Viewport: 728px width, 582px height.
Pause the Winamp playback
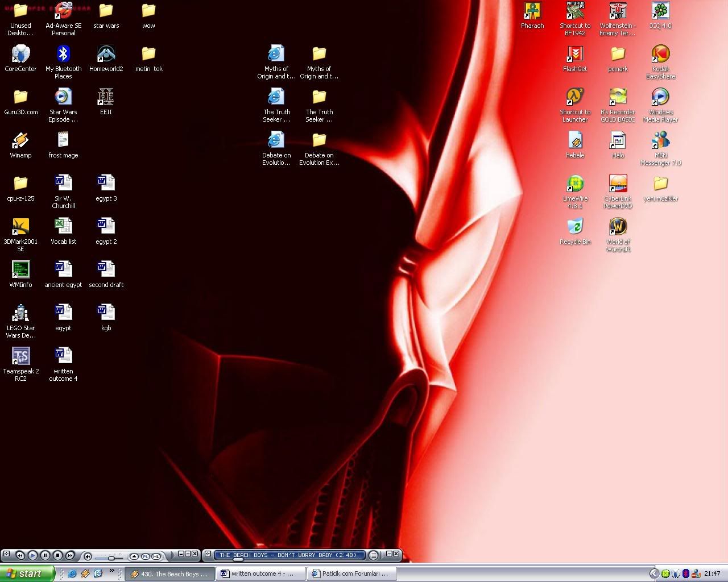pos(45,555)
